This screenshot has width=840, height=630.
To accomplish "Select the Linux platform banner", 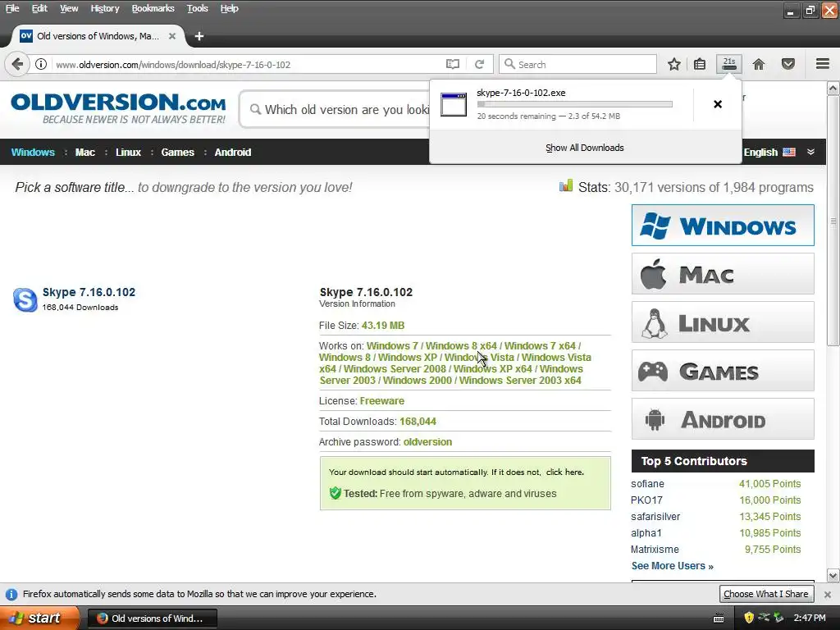I will (x=723, y=322).
